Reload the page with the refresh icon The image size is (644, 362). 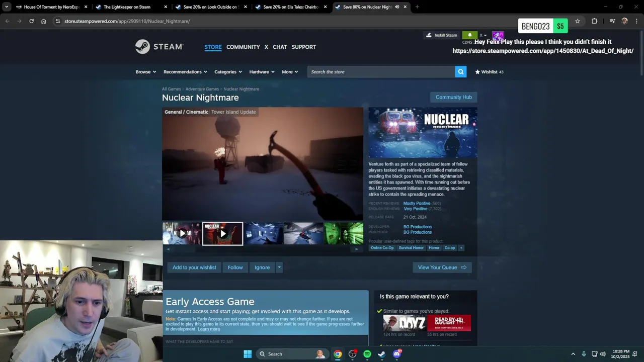click(x=31, y=21)
